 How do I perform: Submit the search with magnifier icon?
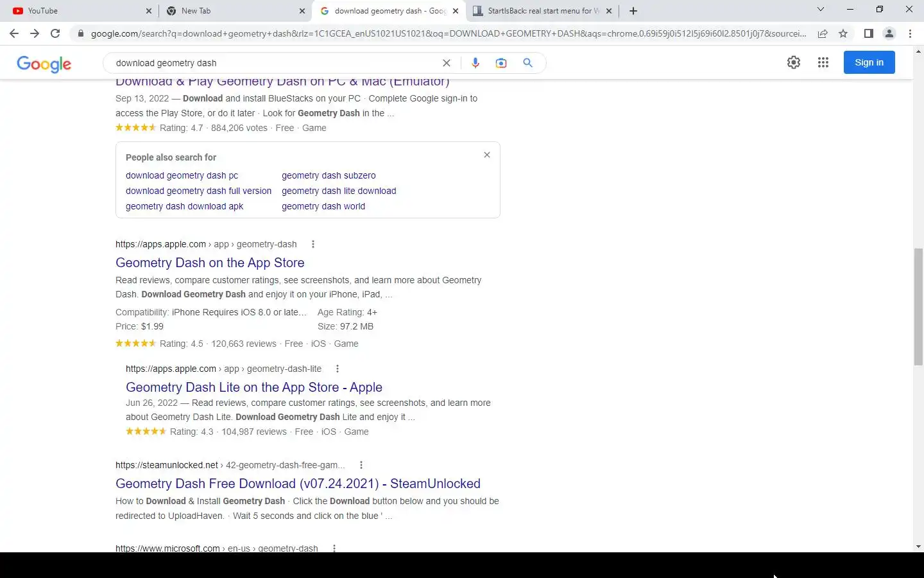527,63
